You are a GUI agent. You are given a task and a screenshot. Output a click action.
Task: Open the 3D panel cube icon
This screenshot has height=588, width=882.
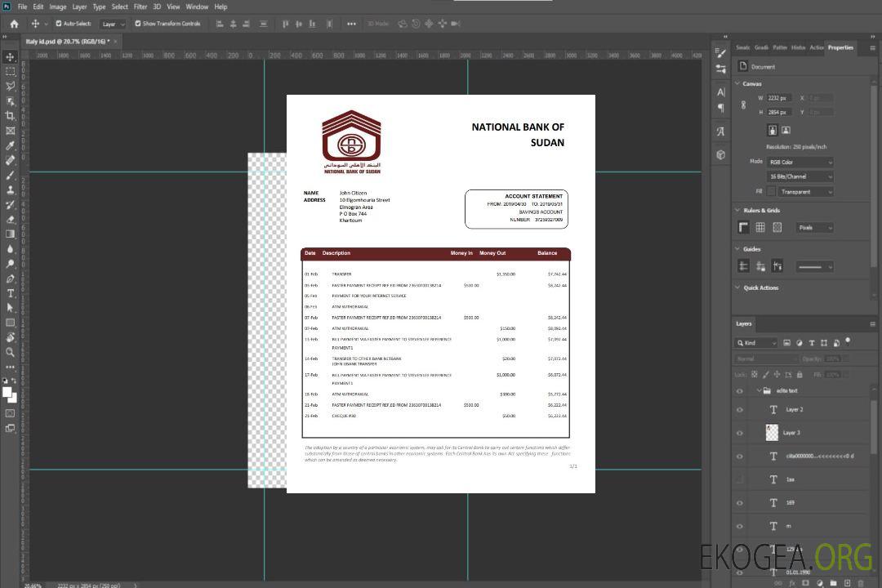click(x=721, y=154)
